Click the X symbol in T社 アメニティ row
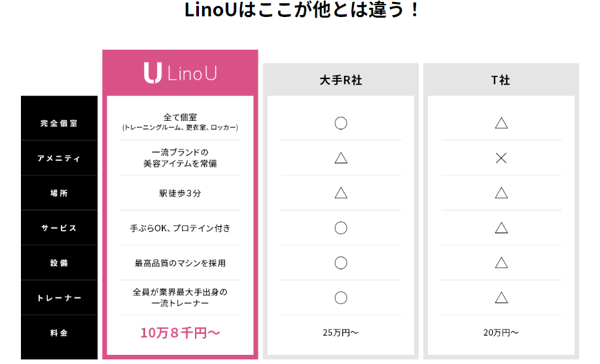Viewport: 600px width, 364px height. click(501, 157)
